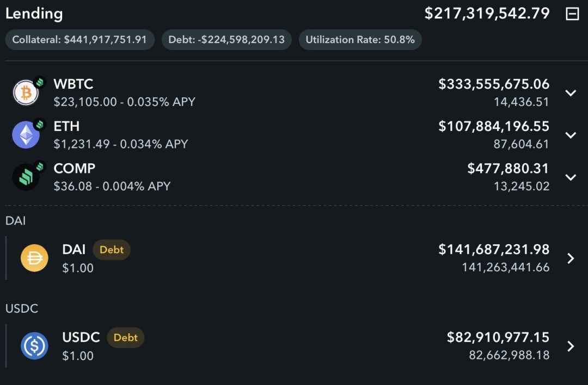Viewport: 588px width, 385px height.
Task: Click the Debt badge beside USDC
Action: tap(126, 338)
